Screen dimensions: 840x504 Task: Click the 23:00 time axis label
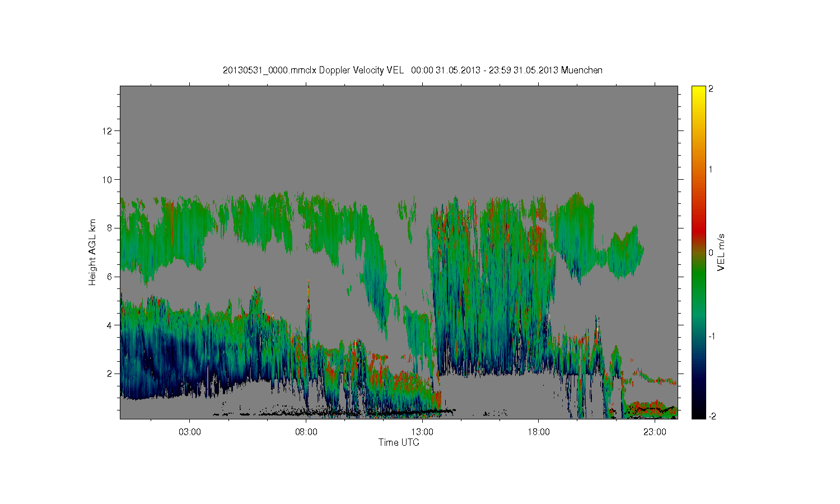655,432
